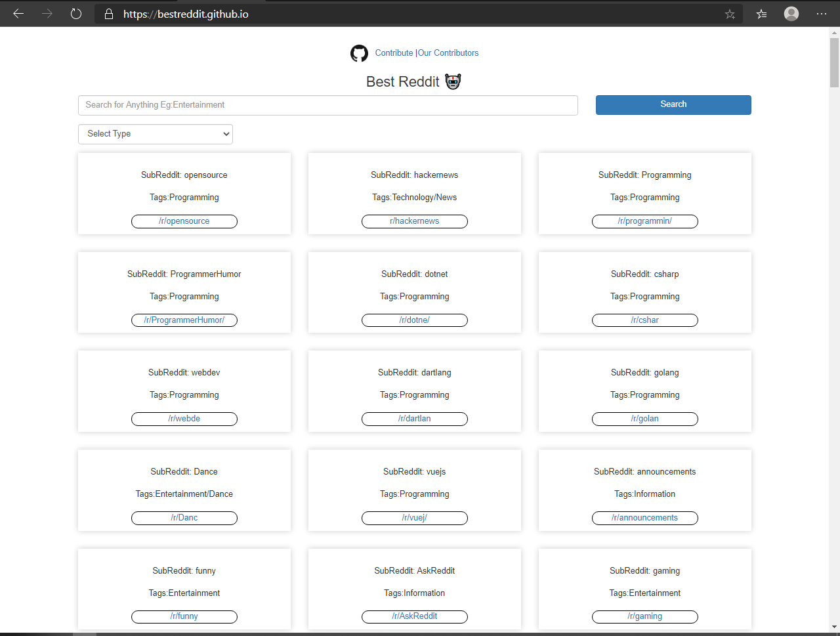View site info via lock icon
This screenshot has width=840, height=636.
109,14
